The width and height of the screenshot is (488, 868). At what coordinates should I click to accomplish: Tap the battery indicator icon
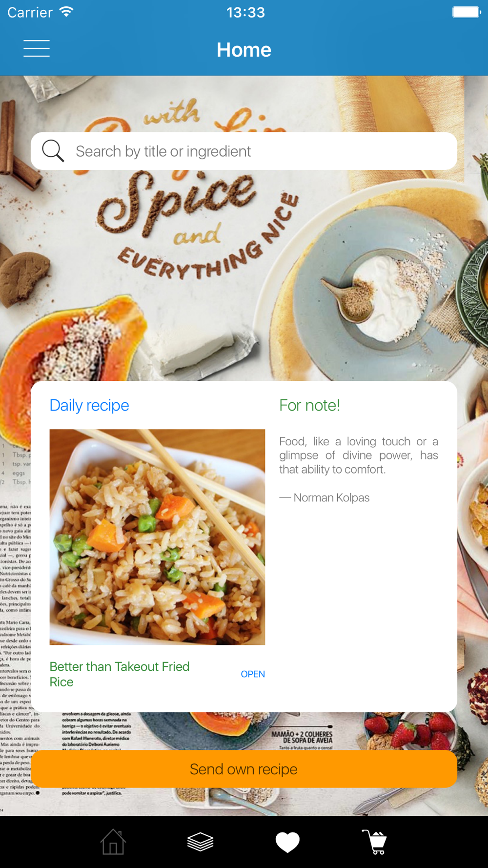[467, 12]
